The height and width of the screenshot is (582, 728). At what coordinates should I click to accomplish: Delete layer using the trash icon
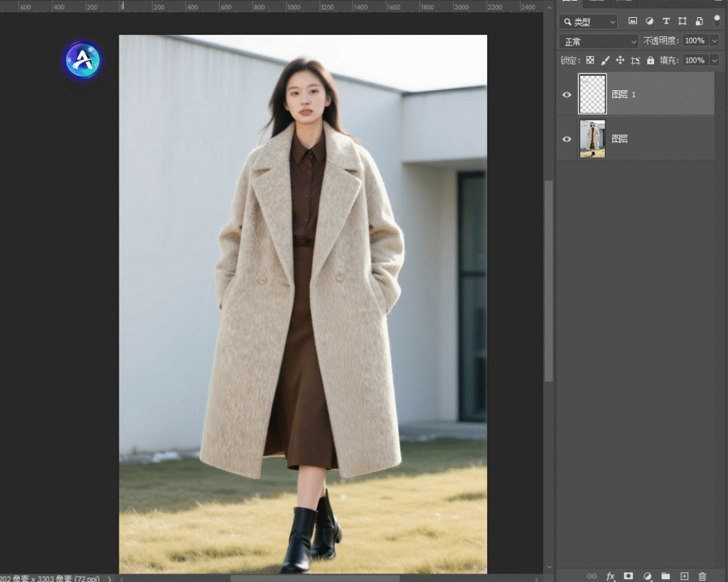click(702, 576)
